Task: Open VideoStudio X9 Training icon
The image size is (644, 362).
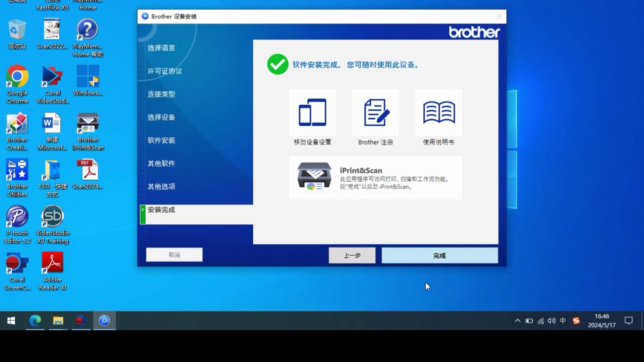Action: click(x=53, y=225)
